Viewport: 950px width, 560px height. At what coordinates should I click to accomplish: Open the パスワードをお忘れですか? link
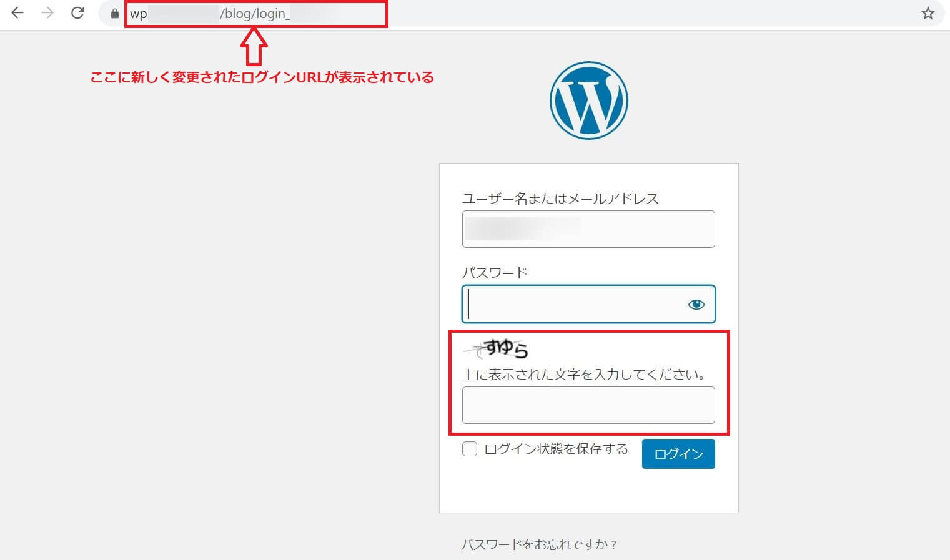(539, 544)
